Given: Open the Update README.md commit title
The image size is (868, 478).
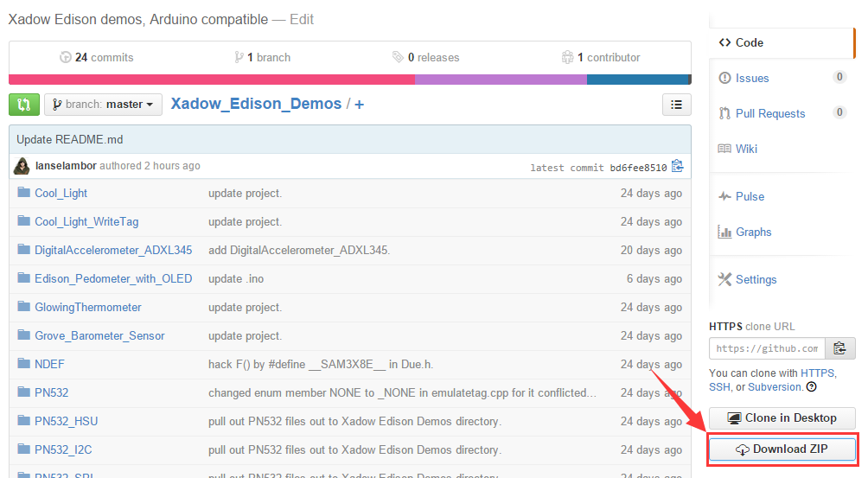Looking at the screenshot, I should click(70, 139).
